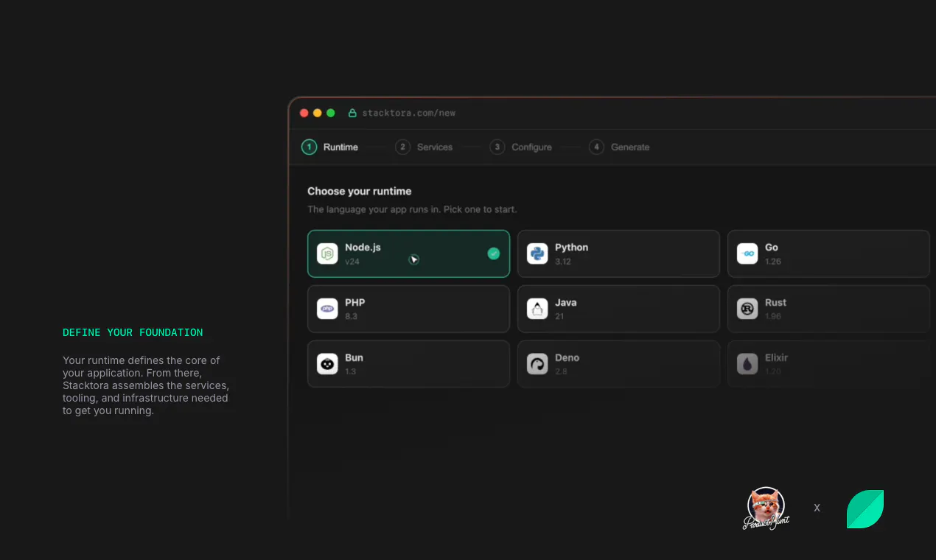The width and height of the screenshot is (936, 560).
Task: Select the Elixir runtime card
Action: click(828, 364)
